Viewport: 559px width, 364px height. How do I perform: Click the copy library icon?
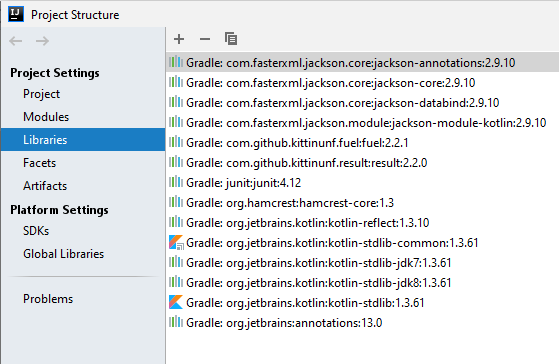231,39
